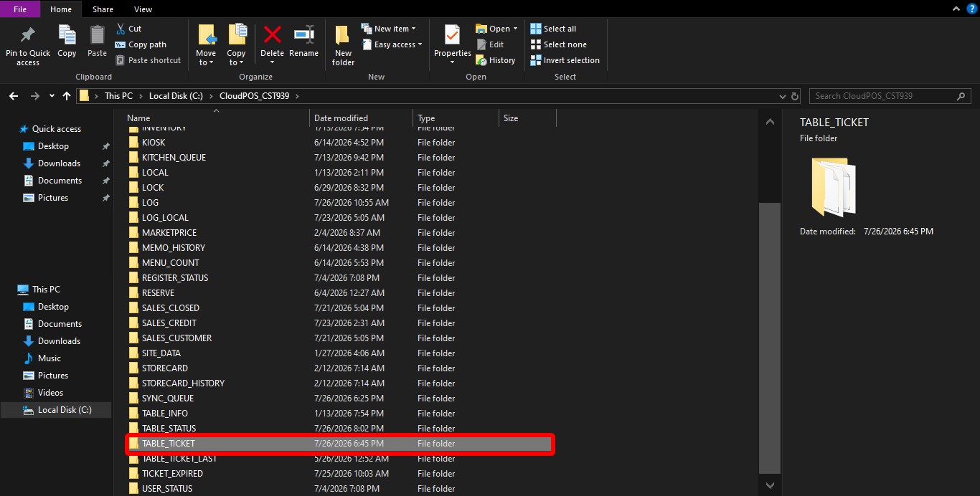This screenshot has height=496, width=980.
Task: Go up one folder level
Action: click(67, 95)
